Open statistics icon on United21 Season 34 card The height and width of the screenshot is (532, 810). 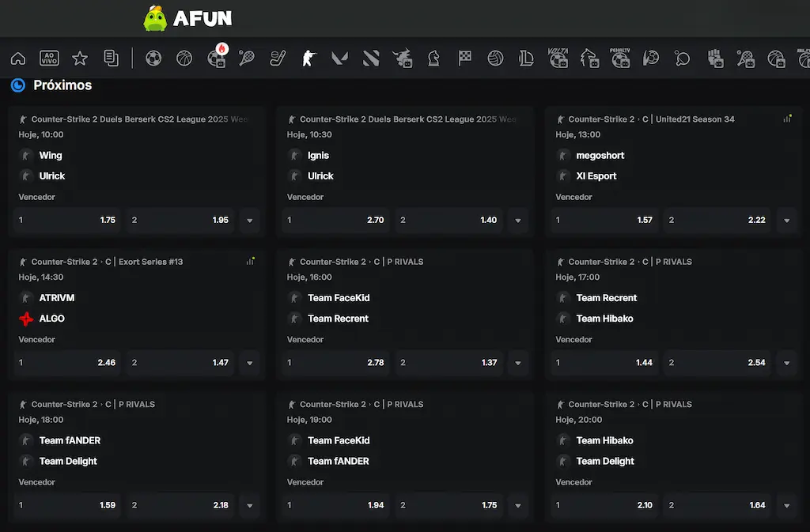pos(787,119)
